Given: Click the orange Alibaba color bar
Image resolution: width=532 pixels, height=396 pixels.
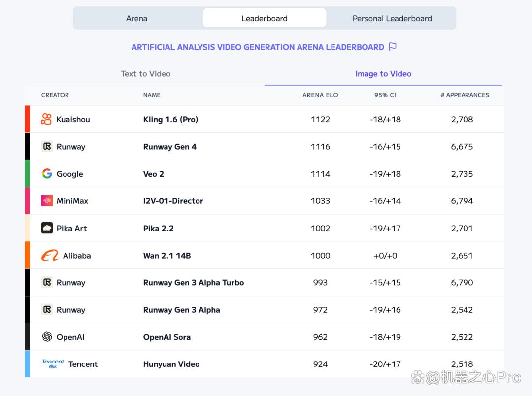Looking at the screenshot, I should click(27, 255).
